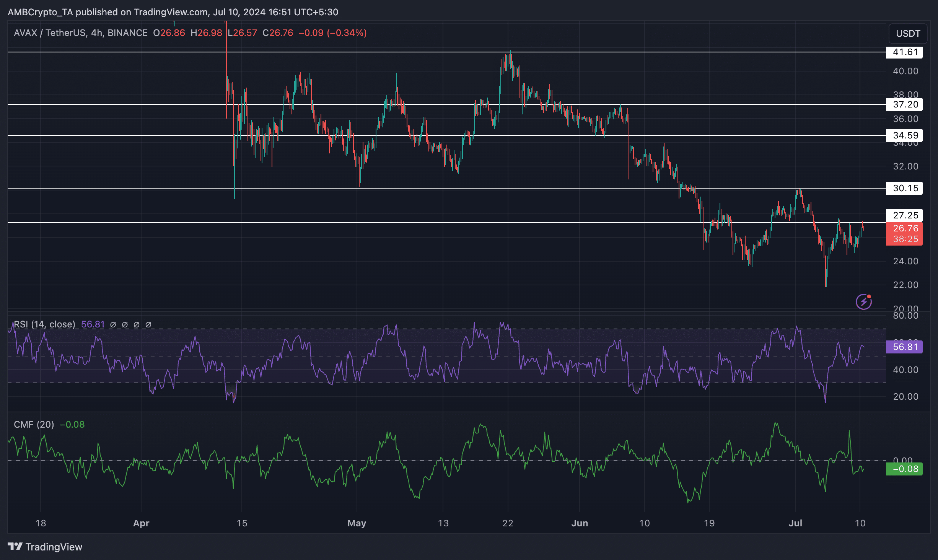Viewport: 938px width, 560px height.
Task: Click the RSI 40.00 axis label
Action: tap(905, 370)
